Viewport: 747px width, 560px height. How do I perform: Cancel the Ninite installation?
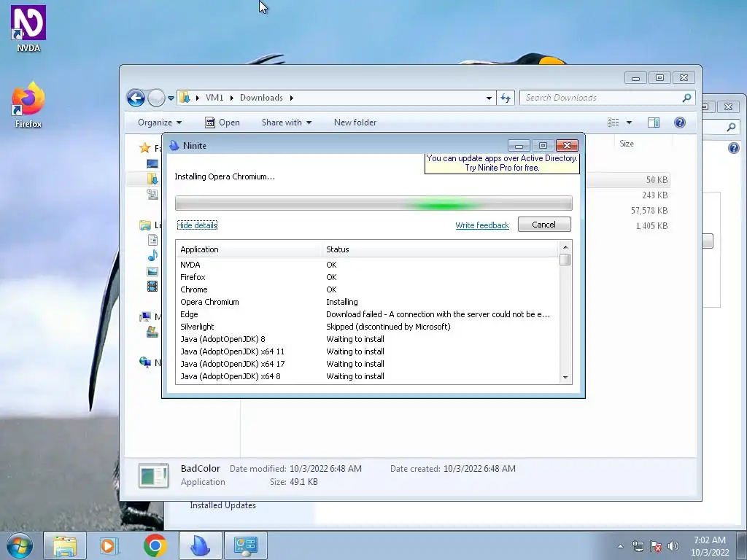pos(544,225)
